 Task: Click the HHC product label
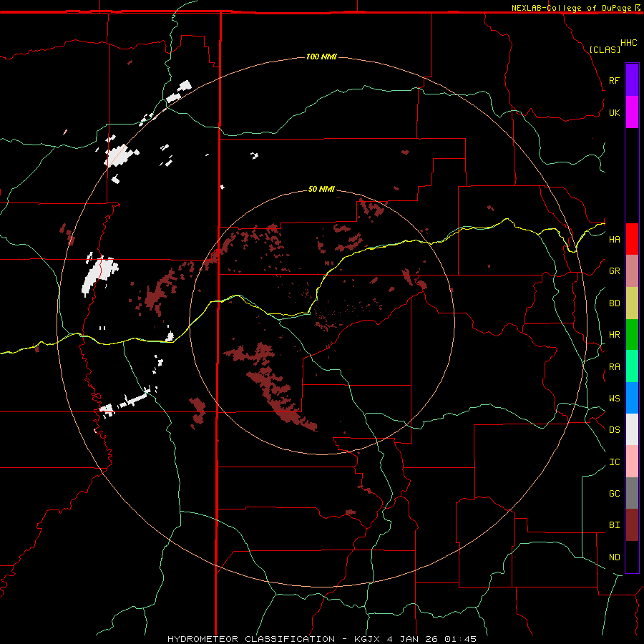[629, 43]
